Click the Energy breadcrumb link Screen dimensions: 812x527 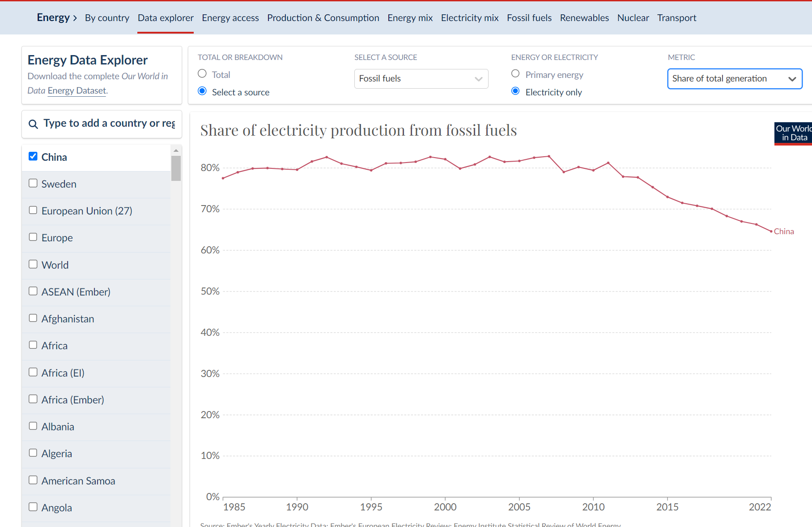tap(53, 17)
